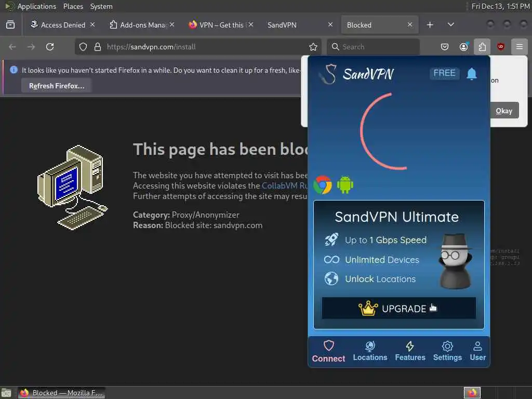This screenshot has height=399, width=532.
Task: Click the Up to 1 Gbps Speed text
Action: [x=386, y=240]
